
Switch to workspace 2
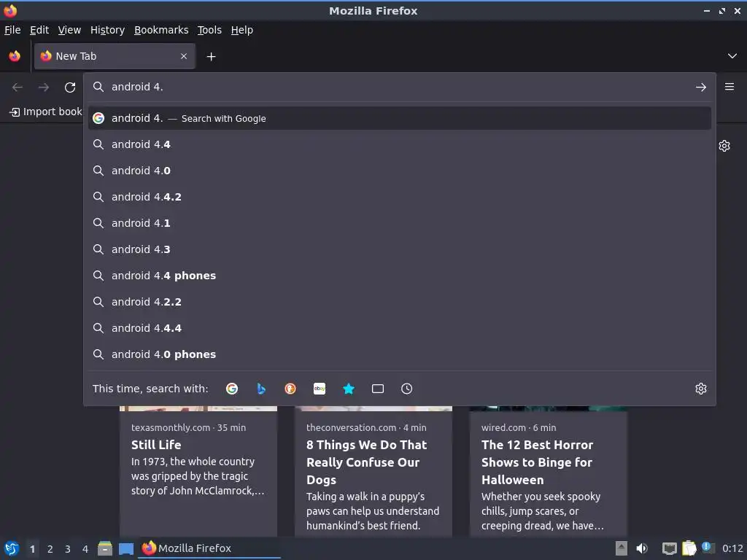pyautogui.click(x=50, y=549)
